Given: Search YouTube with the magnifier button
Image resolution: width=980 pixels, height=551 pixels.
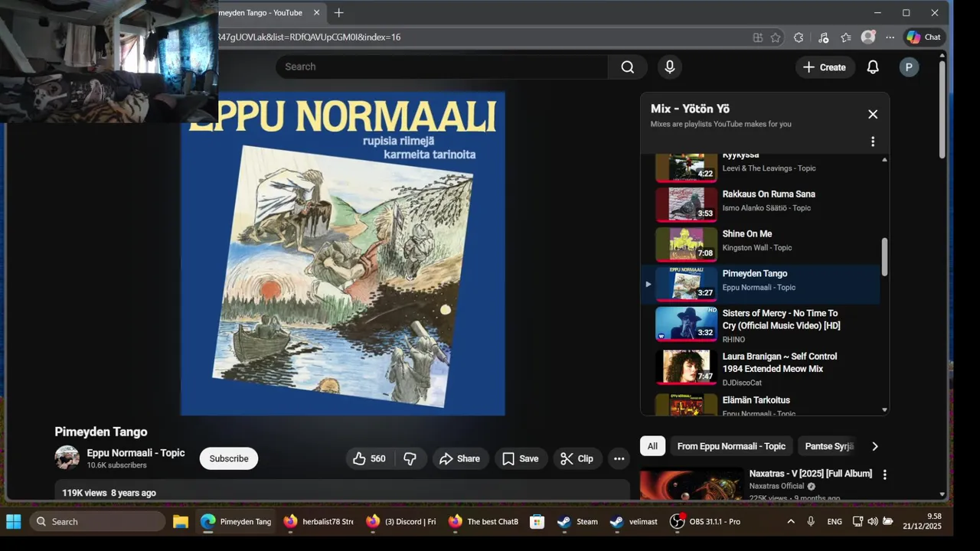Looking at the screenshot, I should click(x=628, y=67).
